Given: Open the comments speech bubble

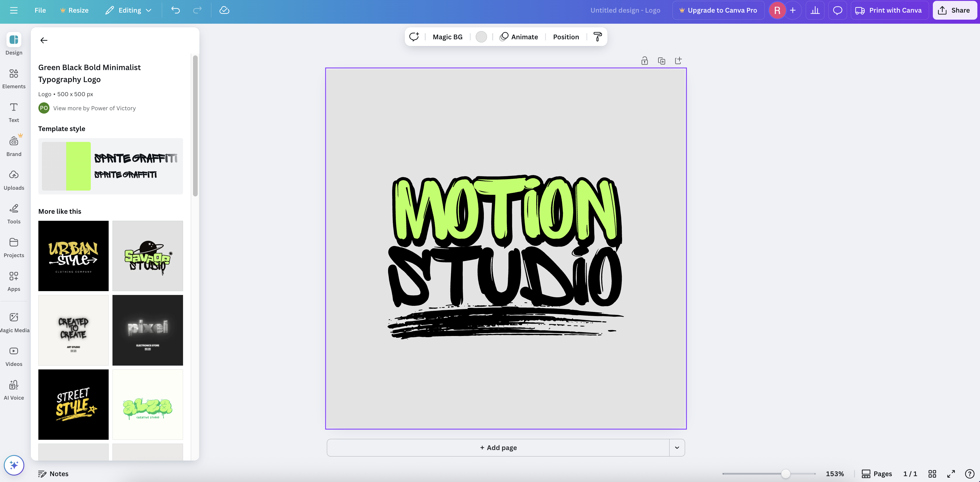Looking at the screenshot, I should point(837,10).
